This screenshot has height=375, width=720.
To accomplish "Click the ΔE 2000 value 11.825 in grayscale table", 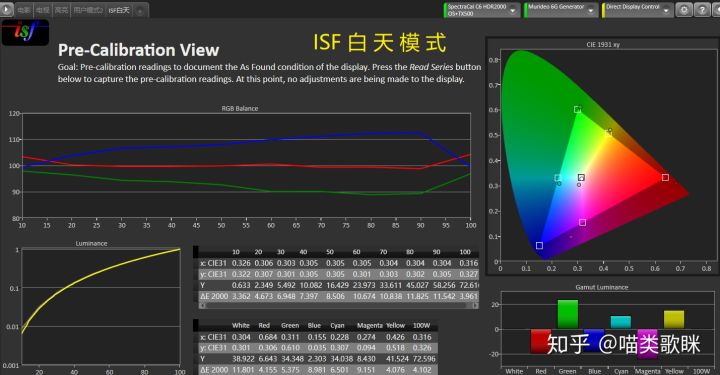I will (x=416, y=297).
